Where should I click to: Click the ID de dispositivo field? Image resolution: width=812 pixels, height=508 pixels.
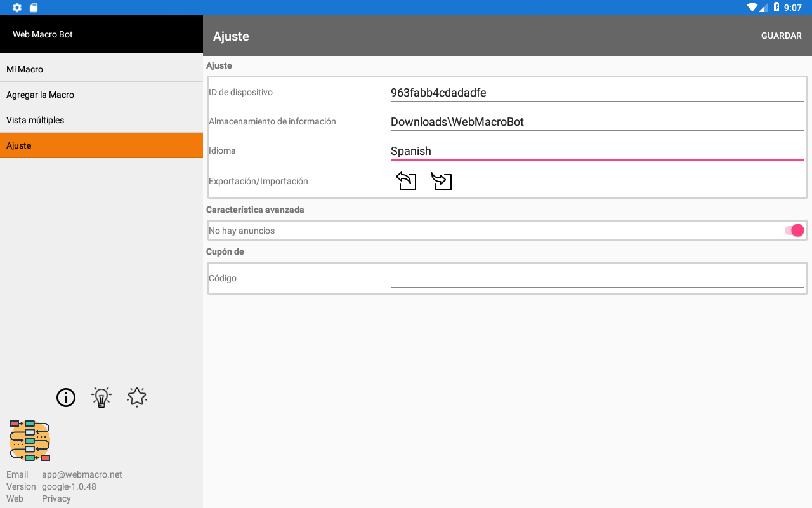point(597,93)
